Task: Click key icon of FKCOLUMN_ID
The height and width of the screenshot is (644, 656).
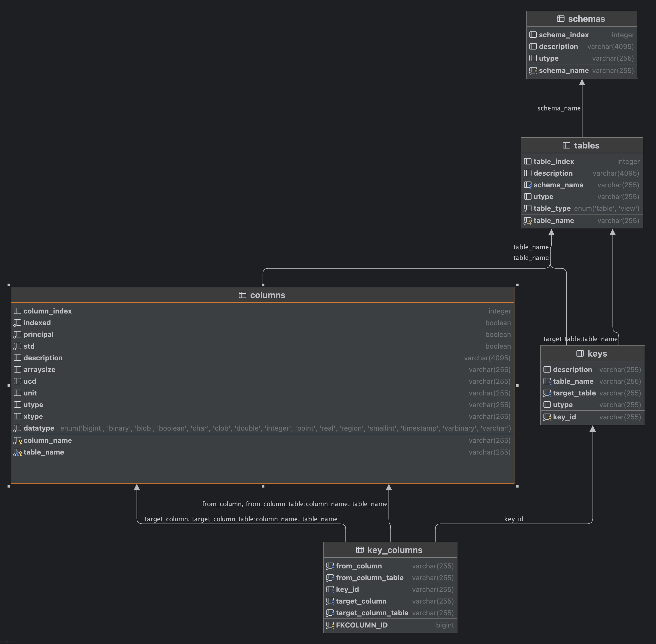Action: pos(330,625)
